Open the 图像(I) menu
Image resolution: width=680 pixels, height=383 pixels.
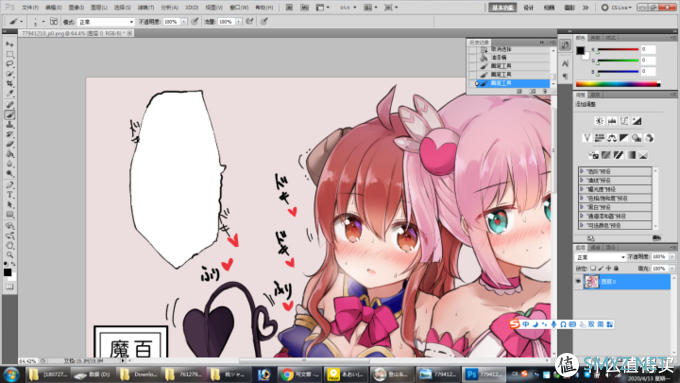click(x=76, y=7)
